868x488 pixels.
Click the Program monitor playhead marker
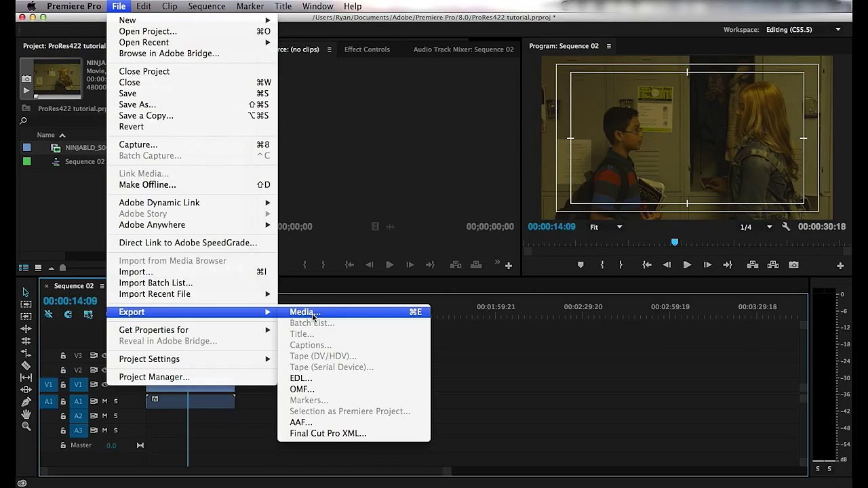click(675, 242)
